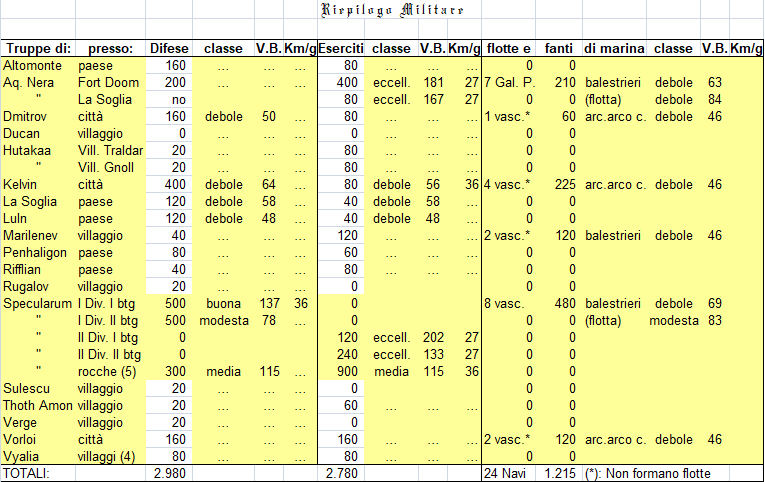Click the 'flotte e' column header
The height and width of the screenshot is (482, 765).
click(508, 49)
